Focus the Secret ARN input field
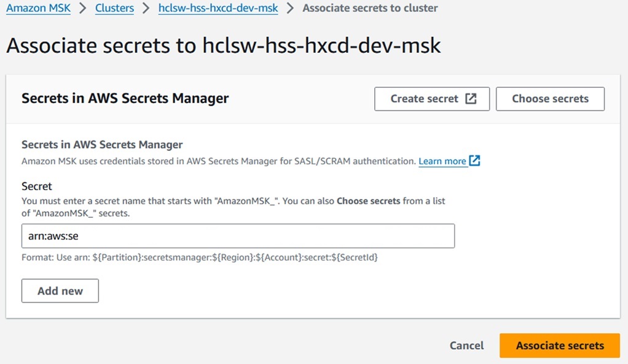This screenshot has width=628, height=364. click(238, 236)
